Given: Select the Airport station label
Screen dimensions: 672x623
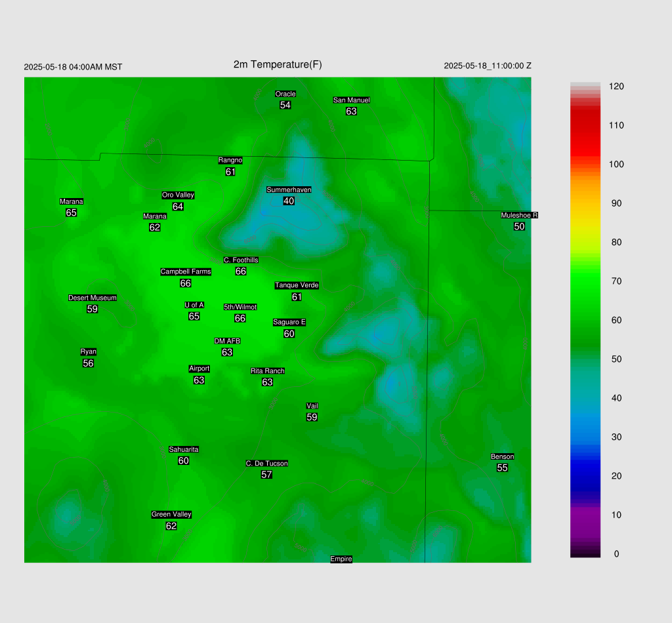Looking at the screenshot, I should (x=199, y=369).
